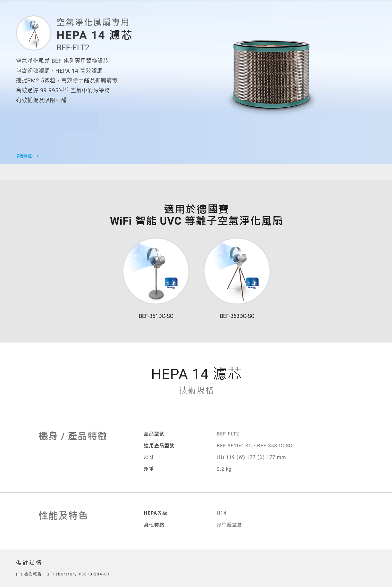The width and height of the screenshot is (392, 587).
Task: Click the small tripod fan icon beside the title
Action: (34, 33)
